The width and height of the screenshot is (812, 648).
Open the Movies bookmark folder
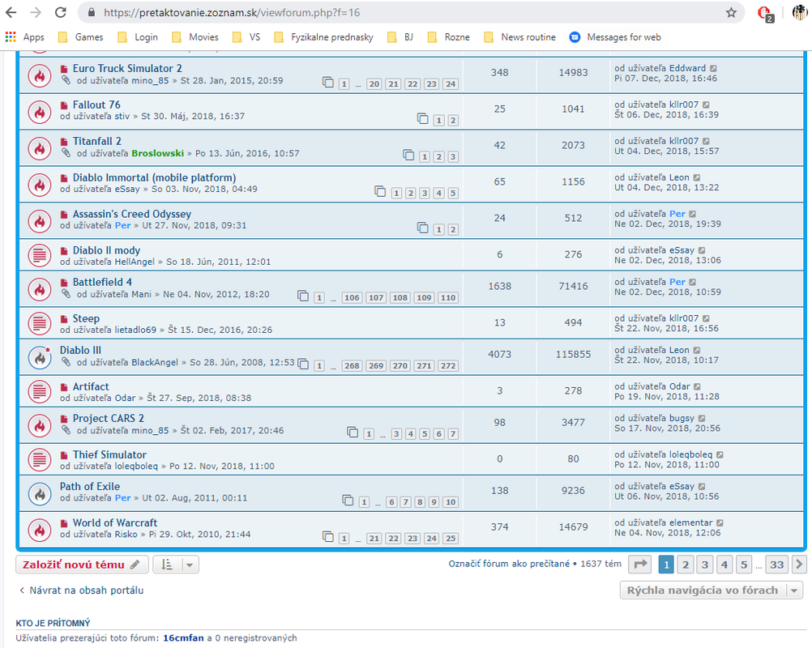(195, 36)
